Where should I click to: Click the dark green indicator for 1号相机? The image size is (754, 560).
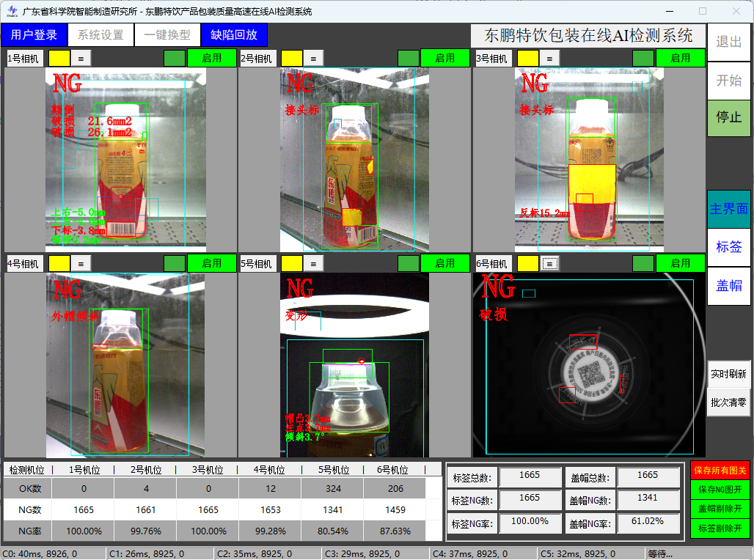(x=174, y=59)
